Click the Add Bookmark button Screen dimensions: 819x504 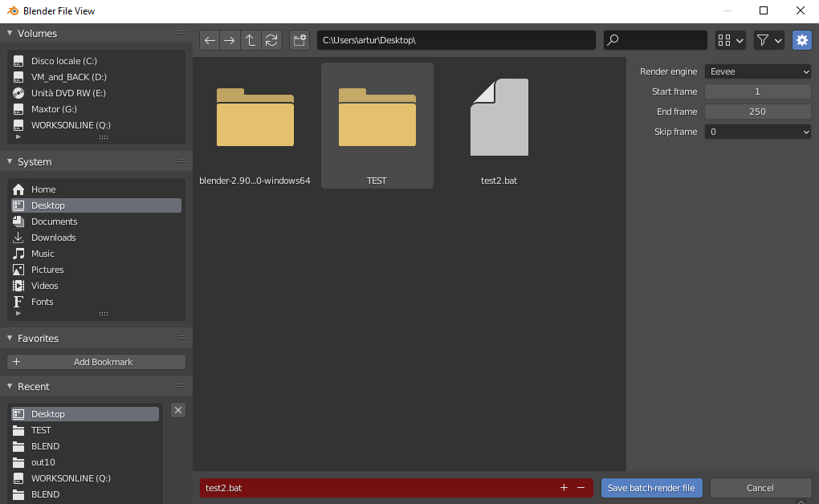(96, 362)
